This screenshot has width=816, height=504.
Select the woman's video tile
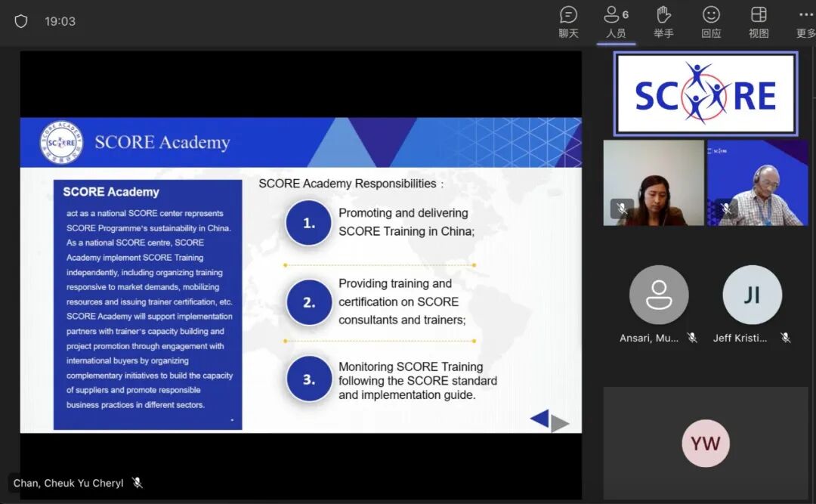click(x=654, y=183)
